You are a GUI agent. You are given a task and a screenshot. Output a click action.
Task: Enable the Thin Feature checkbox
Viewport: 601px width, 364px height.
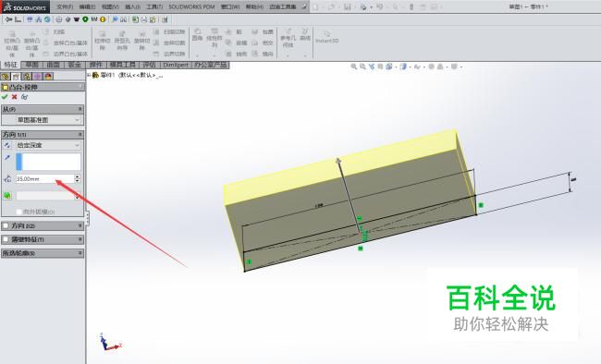tap(6, 239)
